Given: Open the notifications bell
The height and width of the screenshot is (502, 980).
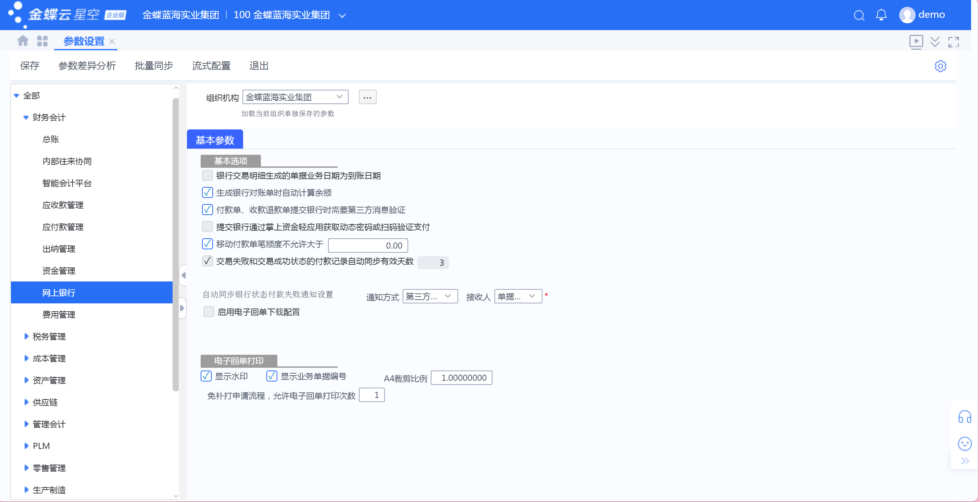Looking at the screenshot, I should [x=881, y=15].
